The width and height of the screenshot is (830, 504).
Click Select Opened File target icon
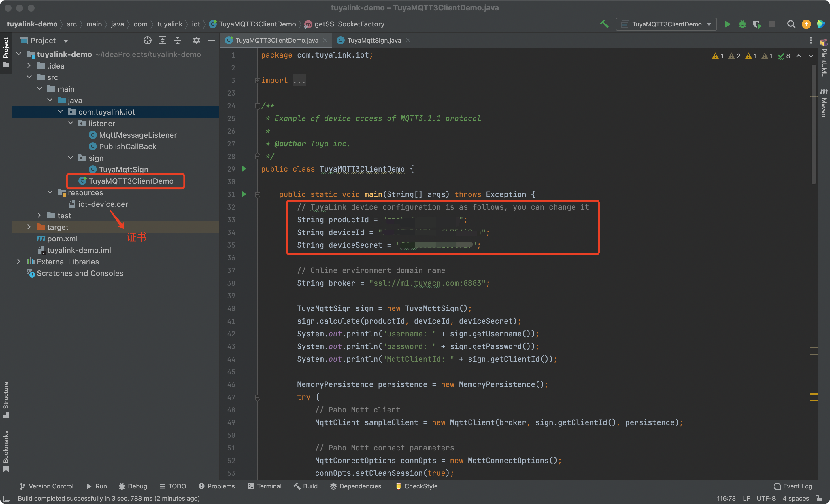click(147, 40)
